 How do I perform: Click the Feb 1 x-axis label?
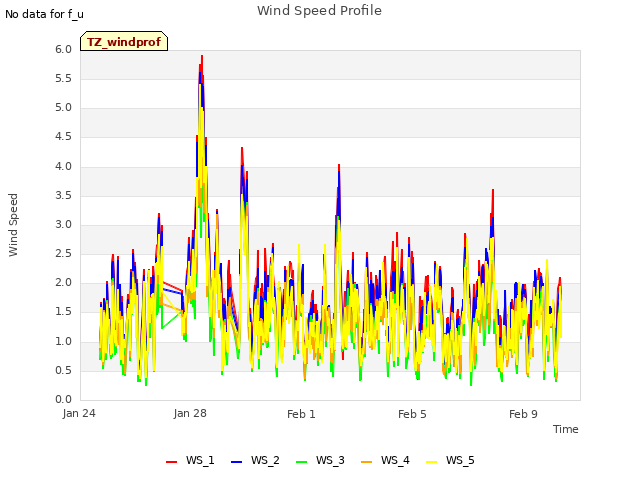[301, 414]
